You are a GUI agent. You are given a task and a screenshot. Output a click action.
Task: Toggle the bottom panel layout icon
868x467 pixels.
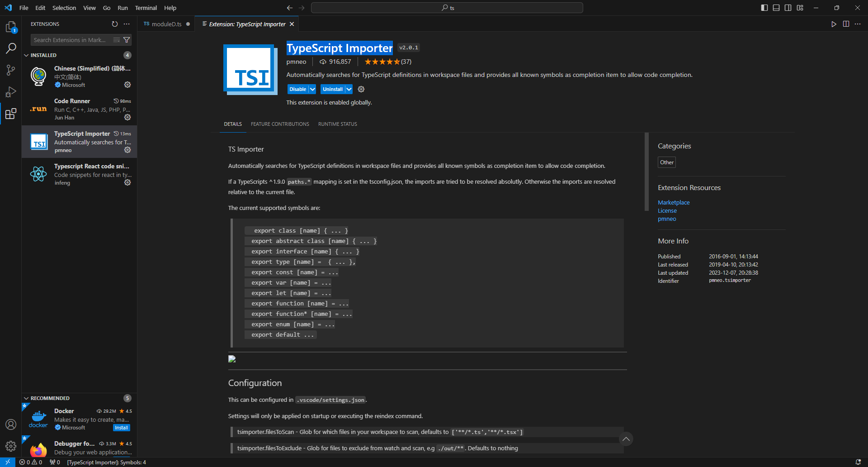click(x=776, y=8)
